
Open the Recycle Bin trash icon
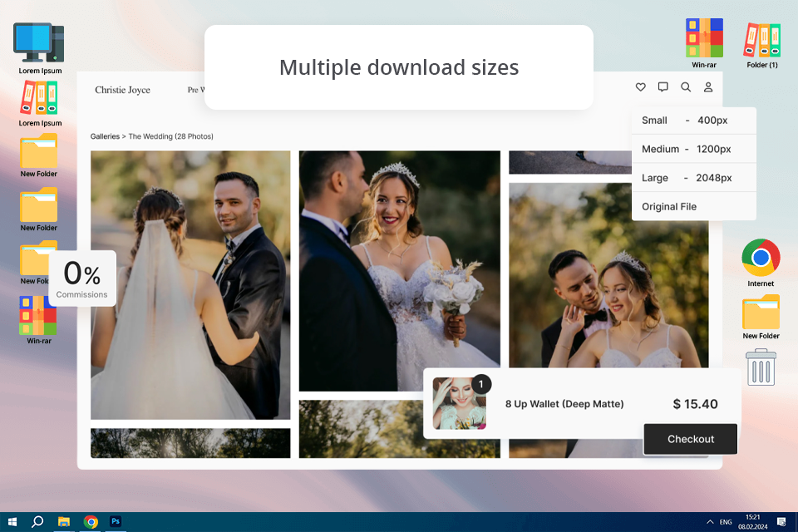point(761,367)
